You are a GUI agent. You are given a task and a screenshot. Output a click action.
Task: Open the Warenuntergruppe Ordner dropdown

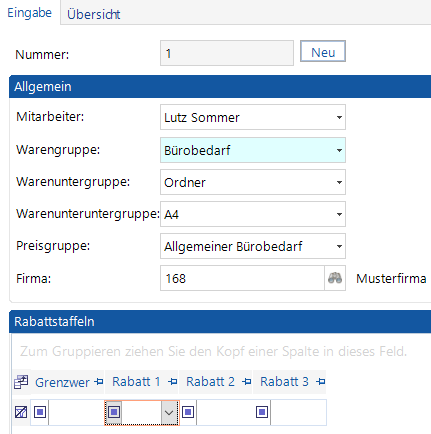coord(339,182)
